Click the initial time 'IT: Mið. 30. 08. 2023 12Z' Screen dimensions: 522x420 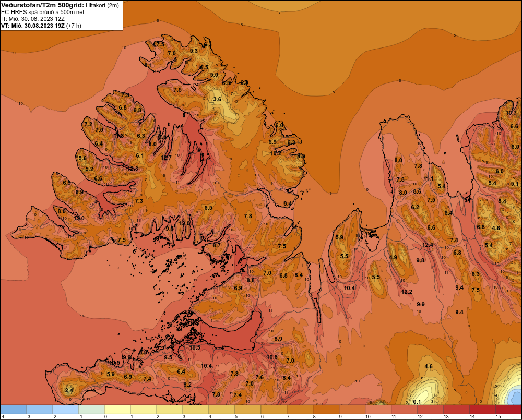(33, 19)
